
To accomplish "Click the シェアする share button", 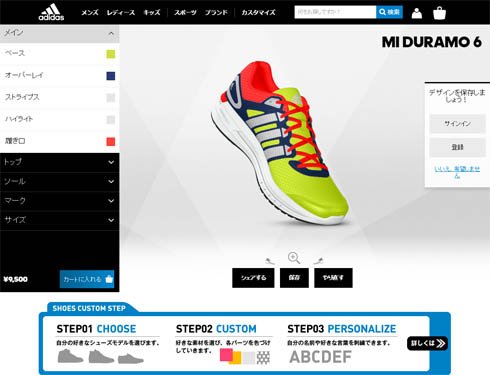I will [253, 278].
